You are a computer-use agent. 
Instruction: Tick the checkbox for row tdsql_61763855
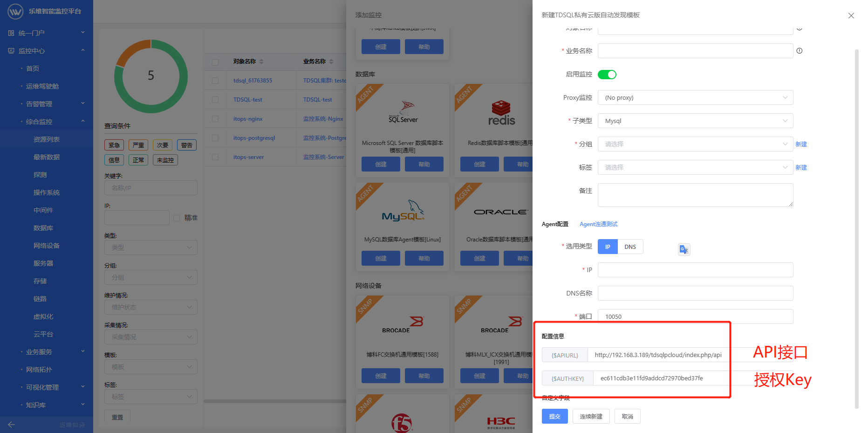click(215, 81)
